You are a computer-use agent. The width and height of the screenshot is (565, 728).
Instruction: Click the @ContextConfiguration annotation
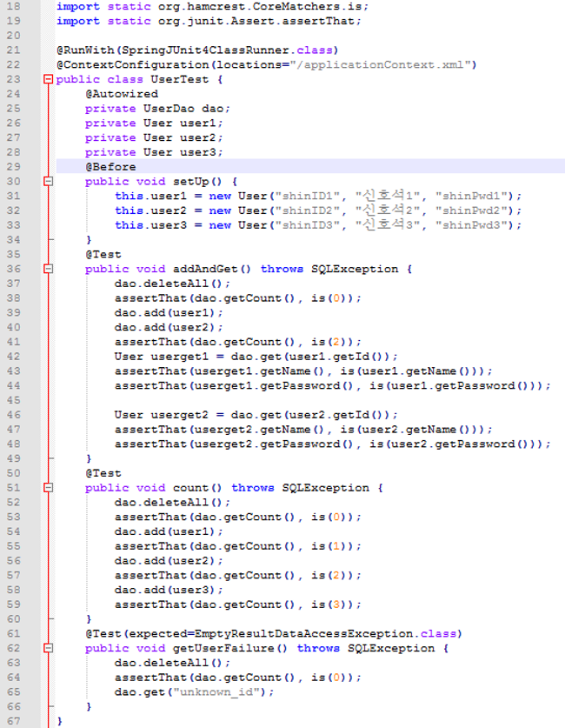pyautogui.click(x=133, y=64)
